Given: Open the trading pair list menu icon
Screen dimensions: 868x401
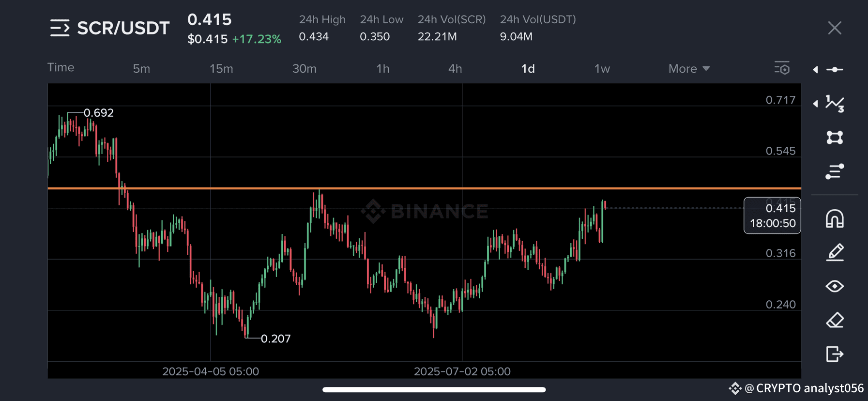Looking at the screenshot, I should (x=60, y=28).
